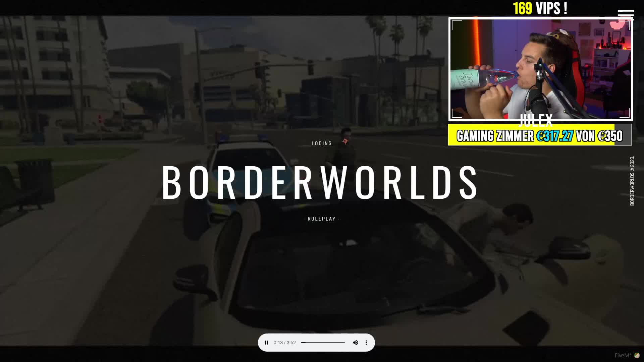Click the audio progress seek bar

click(323, 343)
